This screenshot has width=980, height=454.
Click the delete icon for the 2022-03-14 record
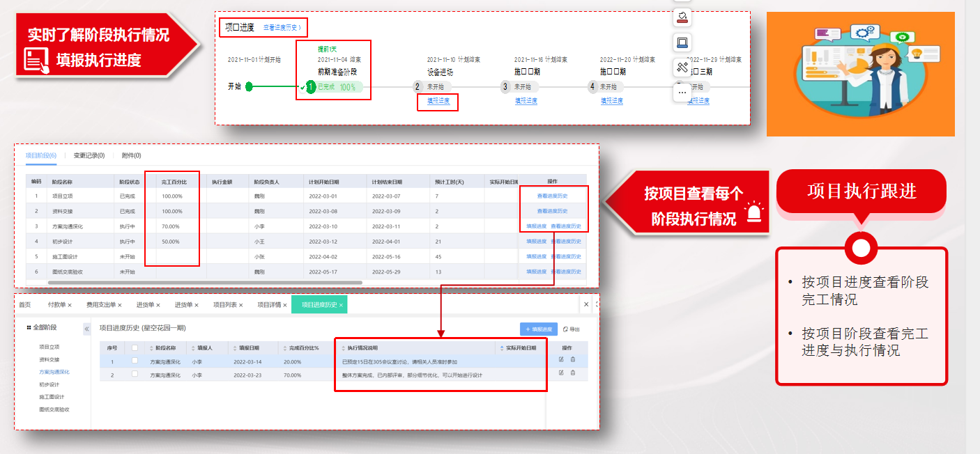pyautogui.click(x=573, y=359)
